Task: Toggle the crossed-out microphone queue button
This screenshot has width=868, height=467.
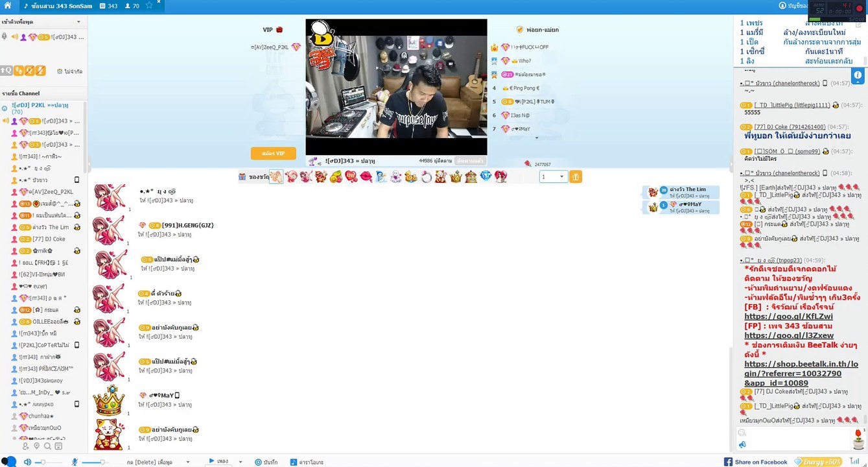Action: [40, 71]
